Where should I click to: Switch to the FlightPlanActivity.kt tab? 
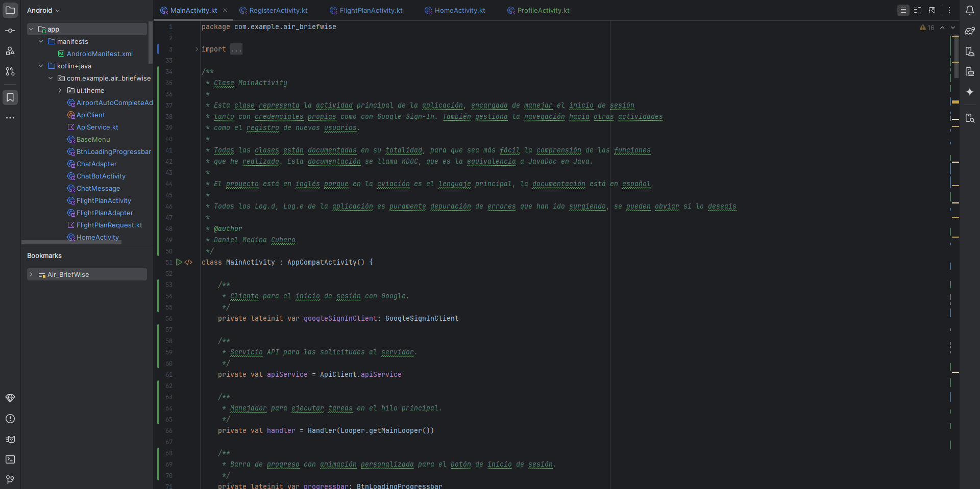click(x=366, y=10)
